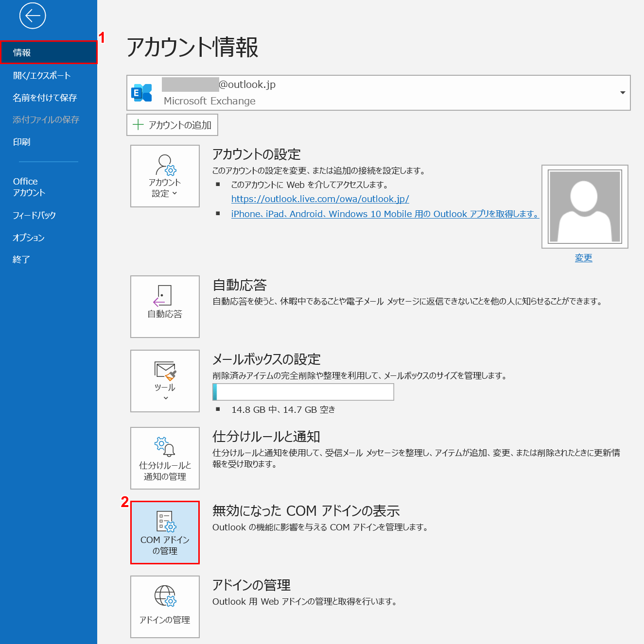The image size is (644, 644).
Task: Click the 変更 link under photo
Action: coord(583,258)
